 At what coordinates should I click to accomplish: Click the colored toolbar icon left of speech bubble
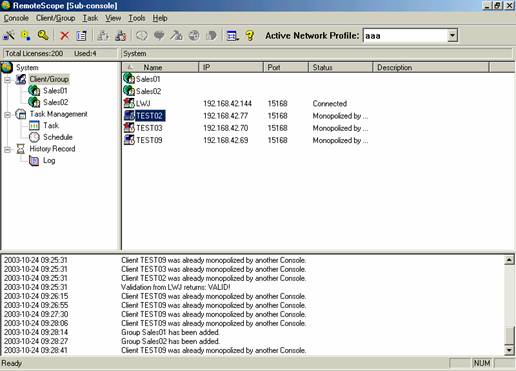(x=120, y=35)
